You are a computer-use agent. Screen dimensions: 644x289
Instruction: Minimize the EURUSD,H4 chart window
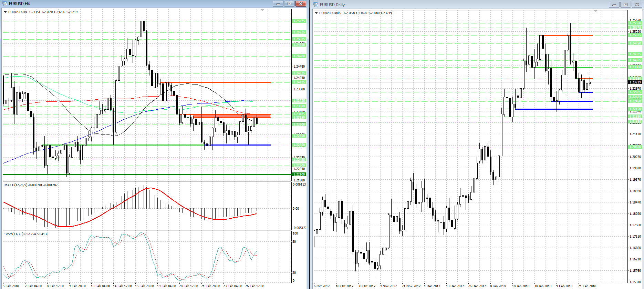coord(278,3)
